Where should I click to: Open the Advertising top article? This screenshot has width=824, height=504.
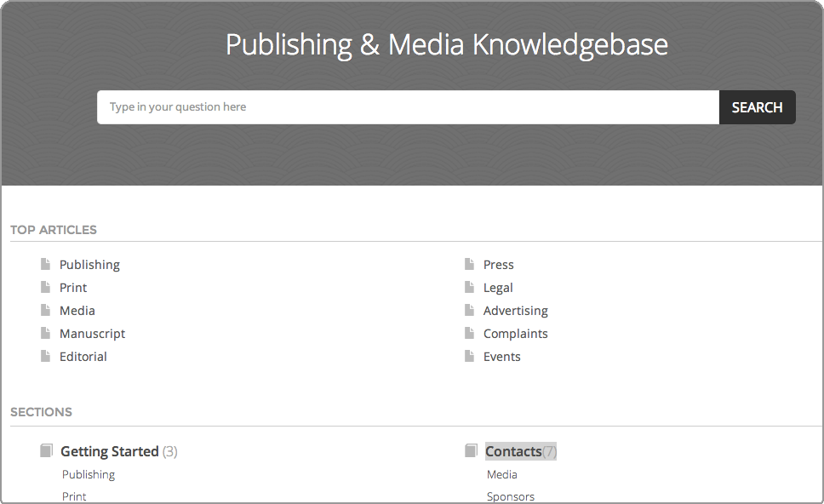pyautogui.click(x=516, y=311)
